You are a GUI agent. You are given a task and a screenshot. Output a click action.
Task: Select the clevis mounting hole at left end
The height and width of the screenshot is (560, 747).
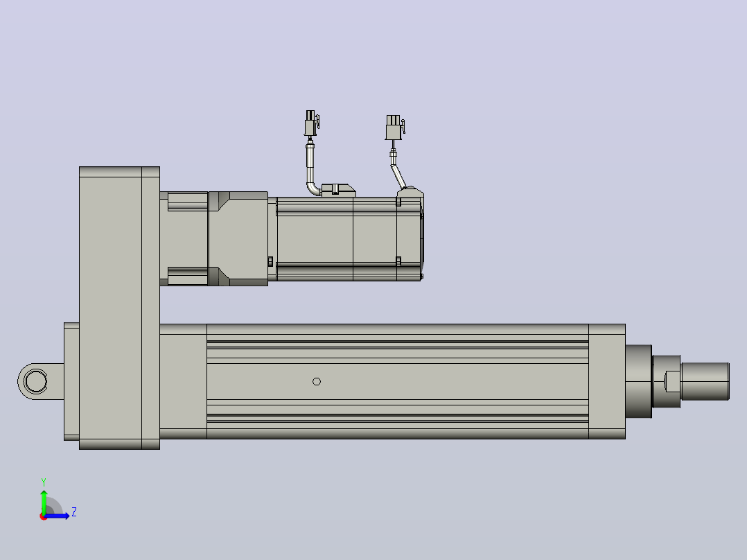coord(35,381)
